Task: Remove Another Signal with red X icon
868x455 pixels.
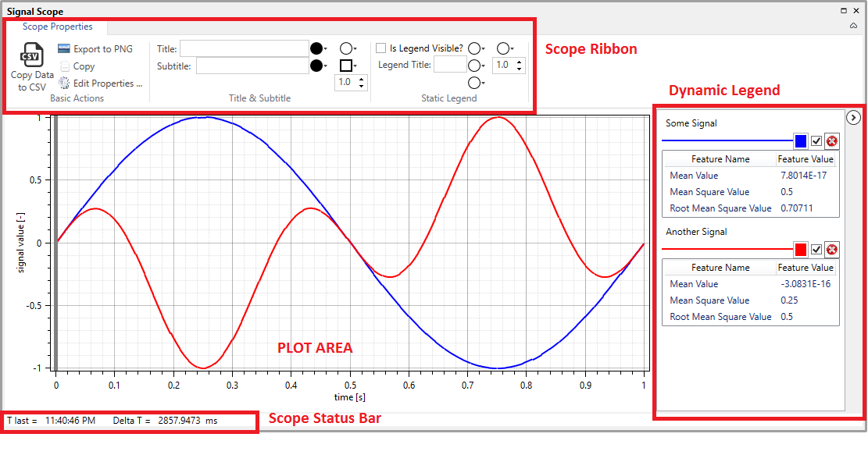Action: (832, 250)
